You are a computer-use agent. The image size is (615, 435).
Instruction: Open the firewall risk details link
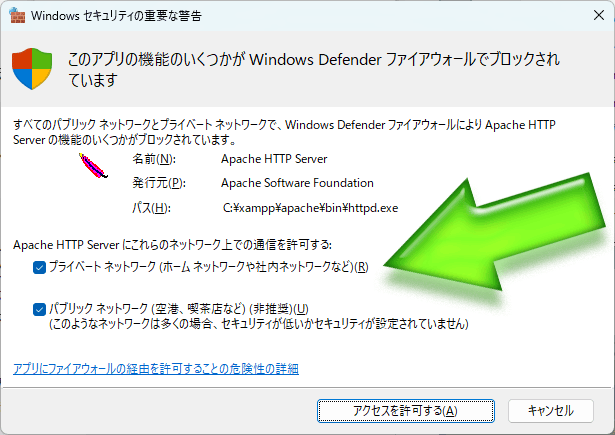coord(156,369)
